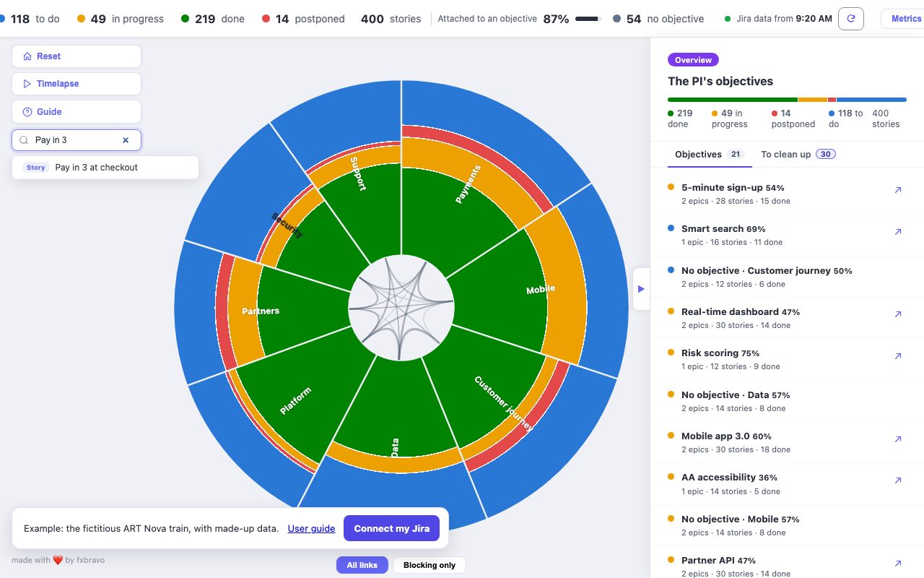Switch to Blocking only links

(430, 565)
